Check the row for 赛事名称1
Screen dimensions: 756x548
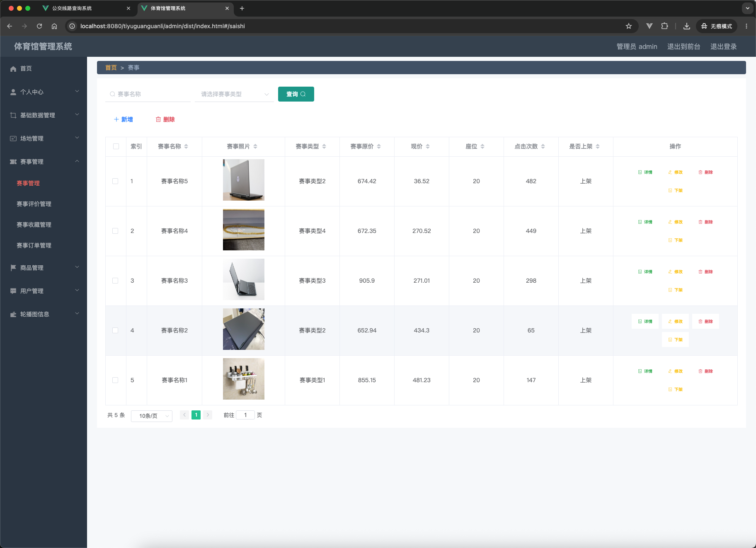pyautogui.click(x=115, y=380)
